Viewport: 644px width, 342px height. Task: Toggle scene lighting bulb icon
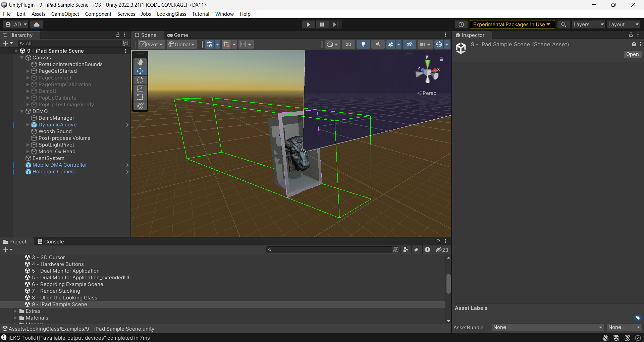point(363,44)
